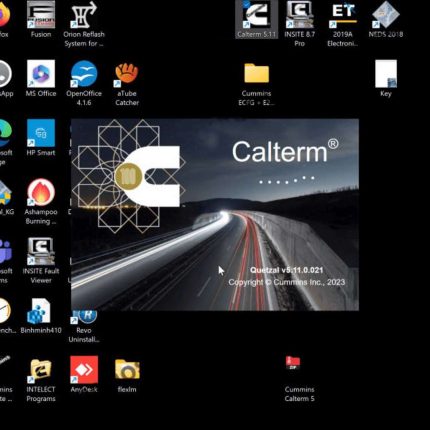Open the Orion Reflash System shortcut
The height and width of the screenshot is (430, 430).
(84, 24)
